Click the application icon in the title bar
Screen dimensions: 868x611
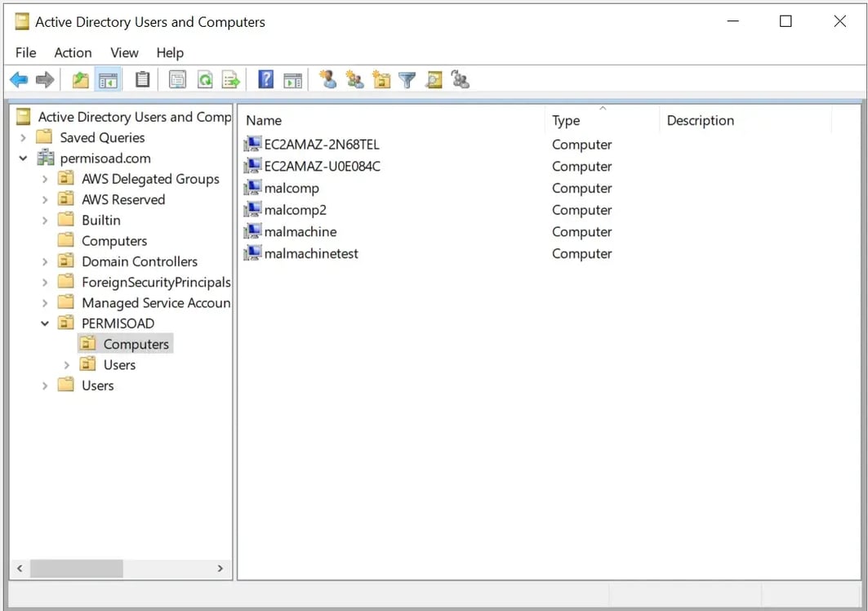22,21
